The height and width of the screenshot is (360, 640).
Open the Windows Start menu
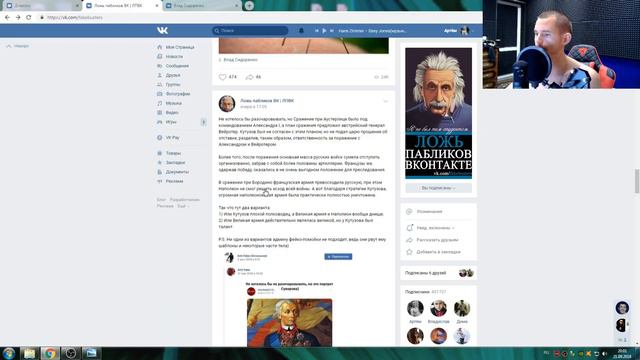(x=9, y=353)
